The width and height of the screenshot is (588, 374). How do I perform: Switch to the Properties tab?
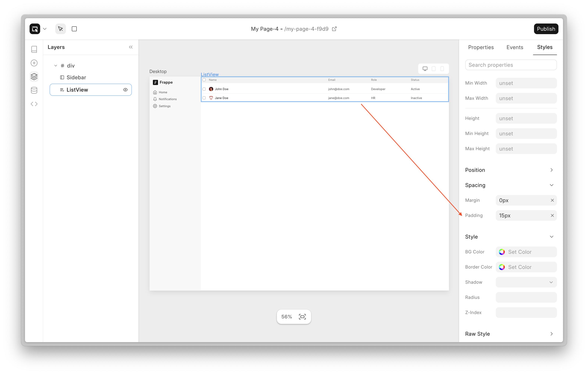click(x=481, y=47)
